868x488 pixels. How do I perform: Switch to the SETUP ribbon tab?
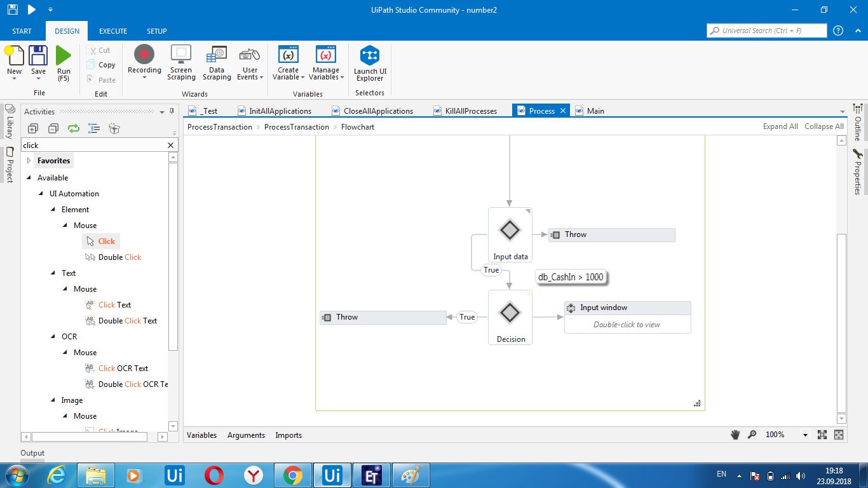pos(157,31)
